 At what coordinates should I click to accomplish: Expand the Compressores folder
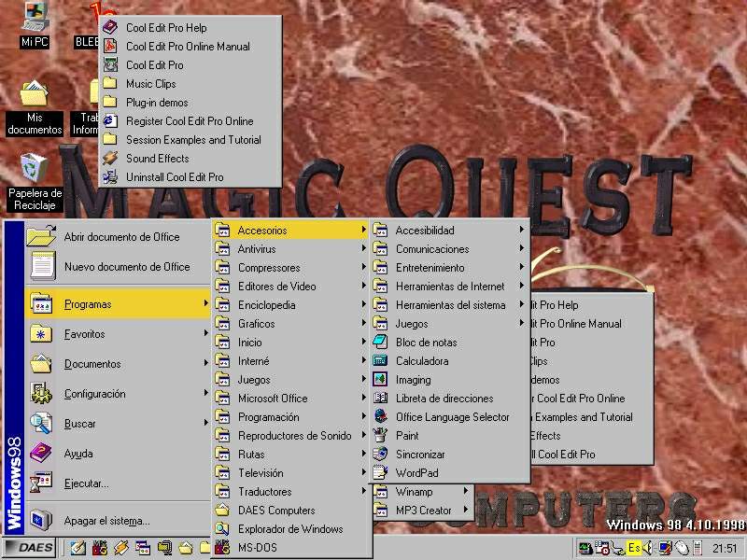click(291, 268)
